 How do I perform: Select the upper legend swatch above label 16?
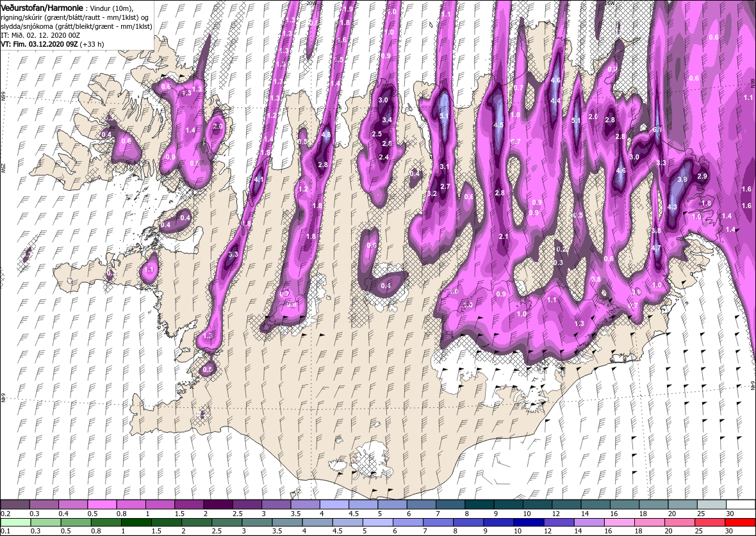coord(624,505)
